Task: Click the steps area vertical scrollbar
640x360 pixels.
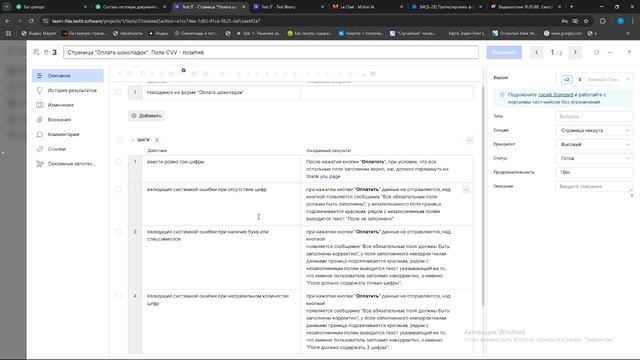Action: tap(484, 196)
